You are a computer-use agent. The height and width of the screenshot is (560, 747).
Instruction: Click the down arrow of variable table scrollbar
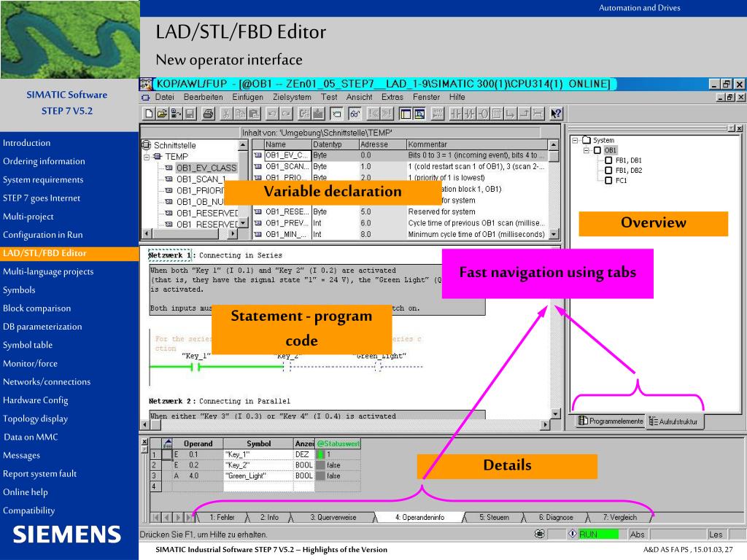coord(554,234)
